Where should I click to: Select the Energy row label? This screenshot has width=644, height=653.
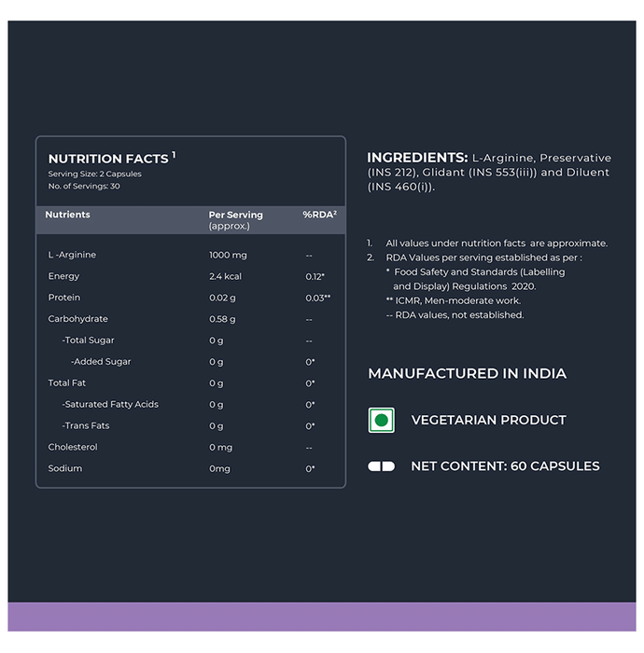63,276
